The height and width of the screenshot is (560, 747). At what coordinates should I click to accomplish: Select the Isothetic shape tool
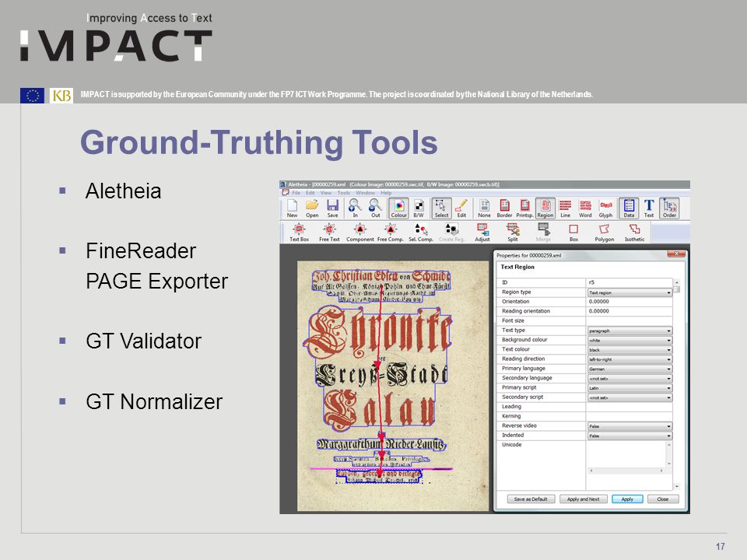pyautogui.click(x=635, y=233)
